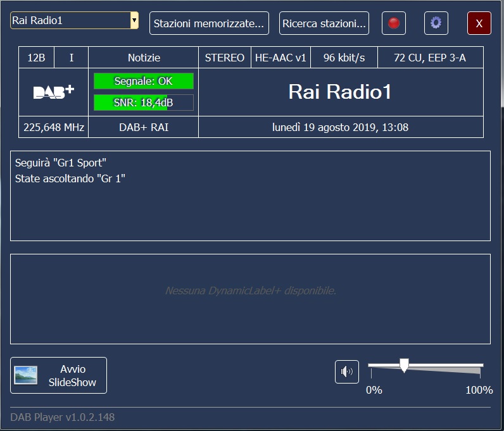Click the 72 CU, EEP 3-A cell
The height and width of the screenshot is (431, 504).
pos(430,58)
